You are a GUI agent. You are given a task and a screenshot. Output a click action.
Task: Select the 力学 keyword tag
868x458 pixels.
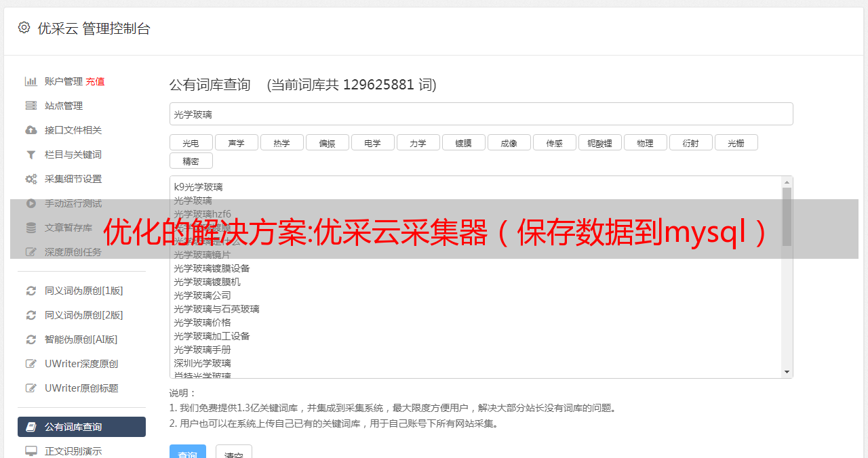pyautogui.click(x=418, y=142)
